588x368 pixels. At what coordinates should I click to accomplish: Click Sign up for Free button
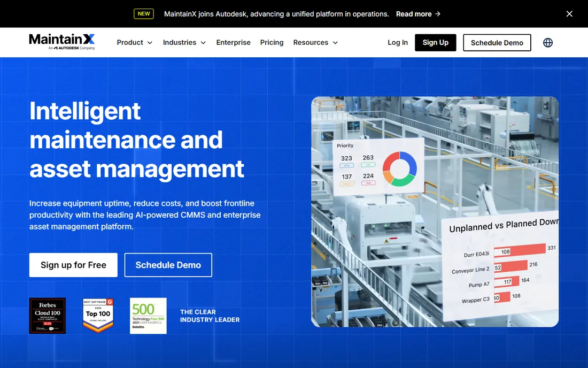click(x=74, y=265)
